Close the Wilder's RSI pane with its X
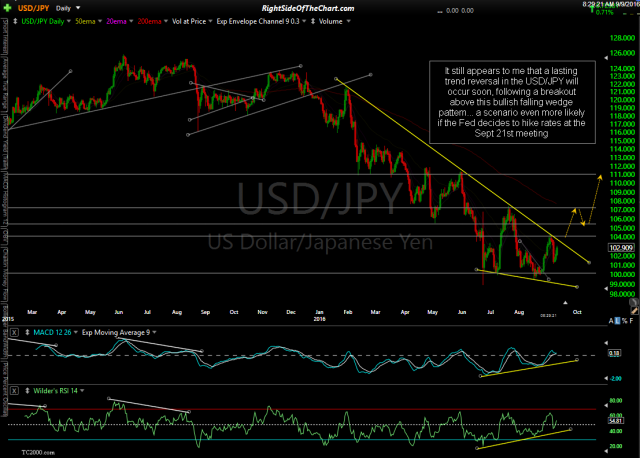This screenshot has height=458, width=640. pyautogui.click(x=14, y=391)
